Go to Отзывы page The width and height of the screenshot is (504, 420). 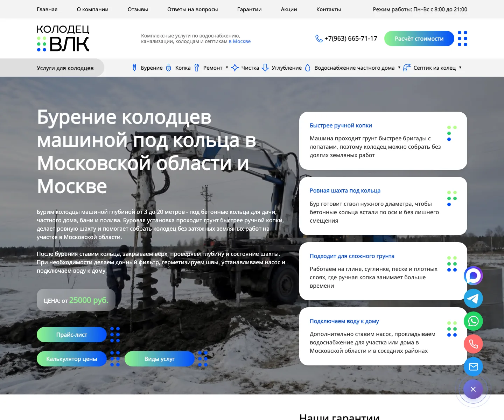[138, 9]
